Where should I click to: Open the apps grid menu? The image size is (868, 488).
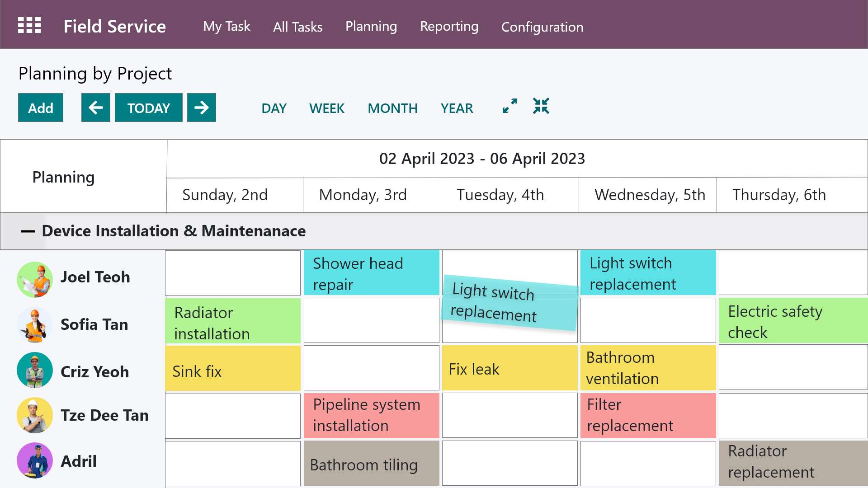[28, 25]
